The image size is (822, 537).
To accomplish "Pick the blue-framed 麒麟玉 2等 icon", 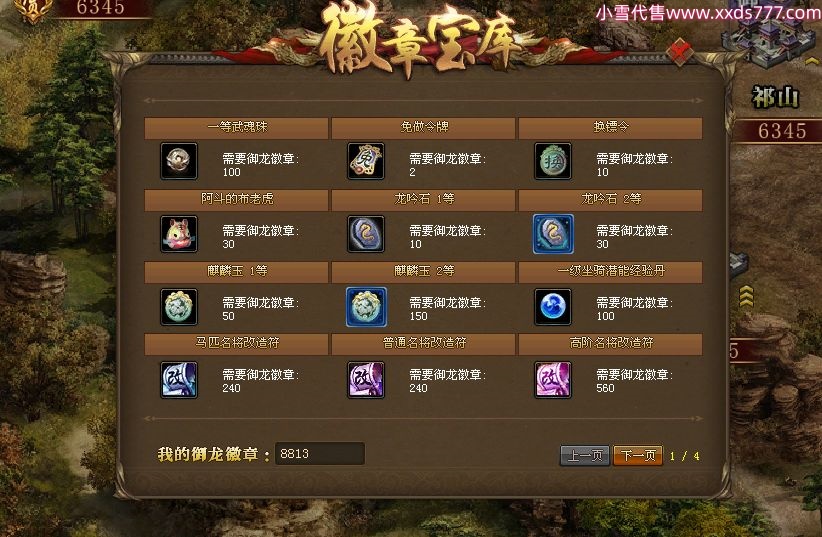I will [x=366, y=307].
